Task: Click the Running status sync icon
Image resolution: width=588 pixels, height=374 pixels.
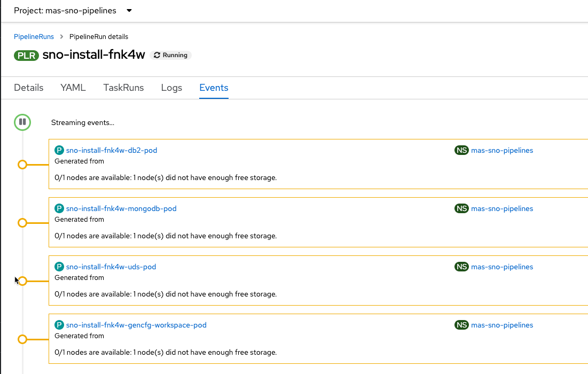Action: 157,55
